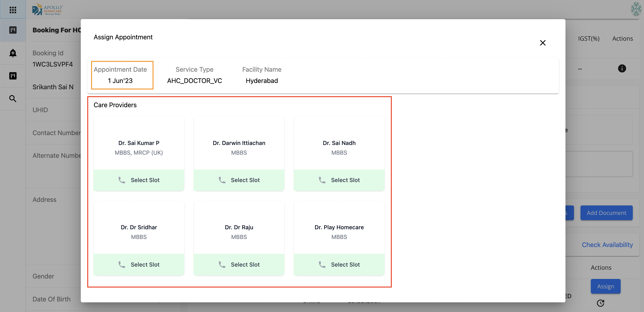The height and width of the screenshot is (312, 644).
Task: Select Slot for Dr. Dr Sridhar
Action: [x=139, y=264]
